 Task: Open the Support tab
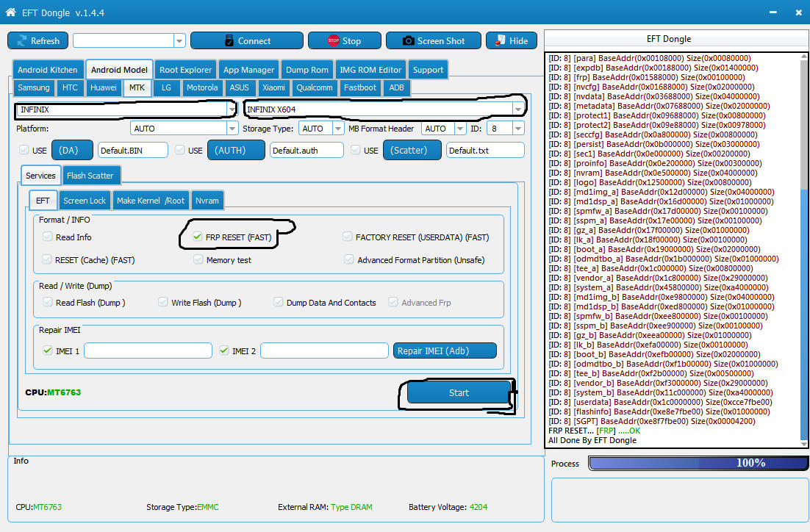[x=428, y=70]
